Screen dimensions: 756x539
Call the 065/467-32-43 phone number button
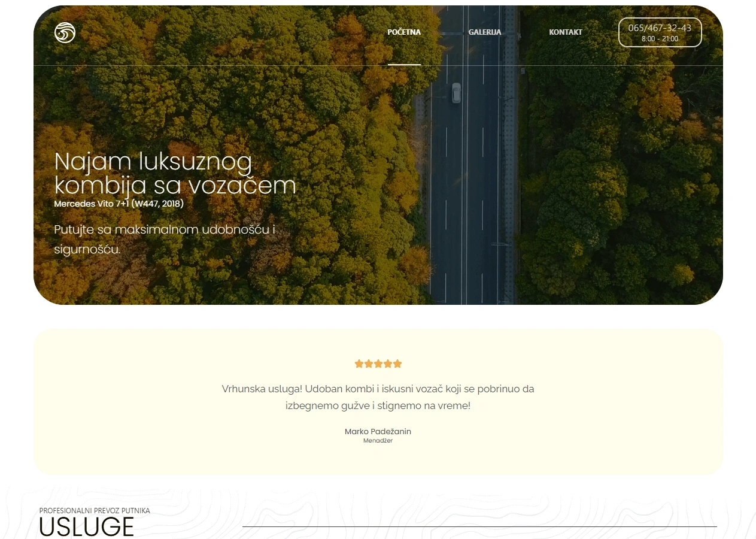coord(660,28)
